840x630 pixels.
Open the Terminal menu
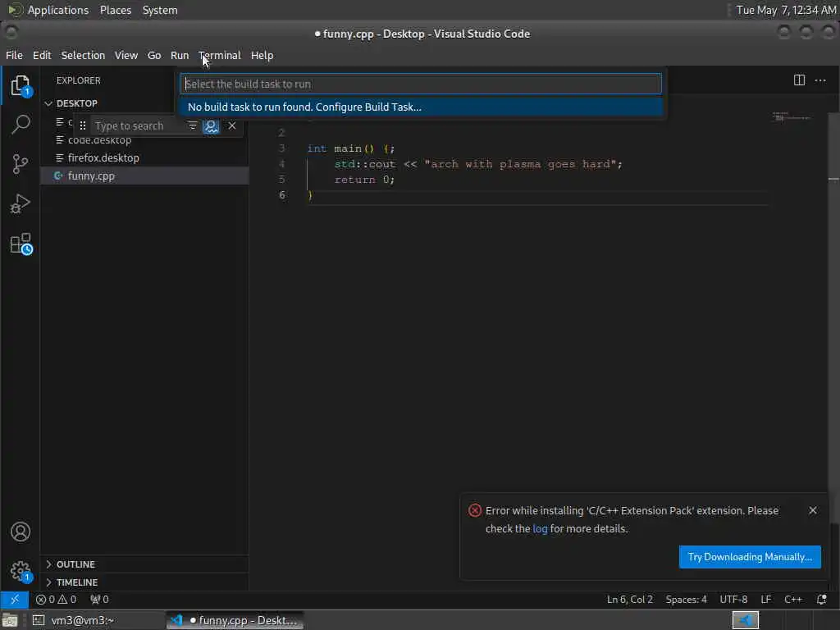pyautogui.click(x=220, y=55)
